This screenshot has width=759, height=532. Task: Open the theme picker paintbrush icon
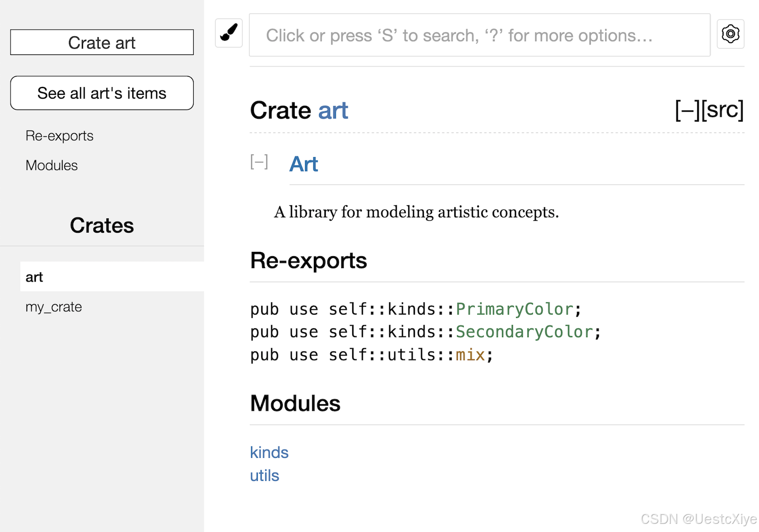[229, 34]
